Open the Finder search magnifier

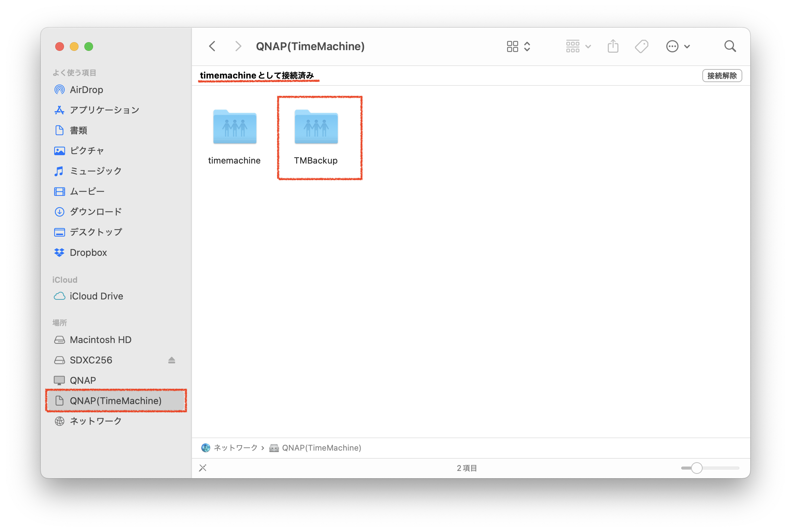(x=730, y=47)
